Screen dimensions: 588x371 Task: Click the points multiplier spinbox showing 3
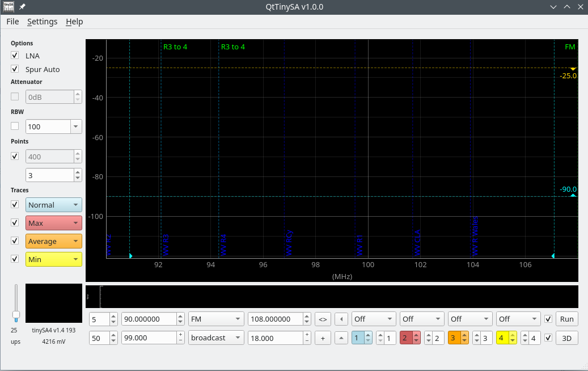pyautogui.click(x=54, y=175)
